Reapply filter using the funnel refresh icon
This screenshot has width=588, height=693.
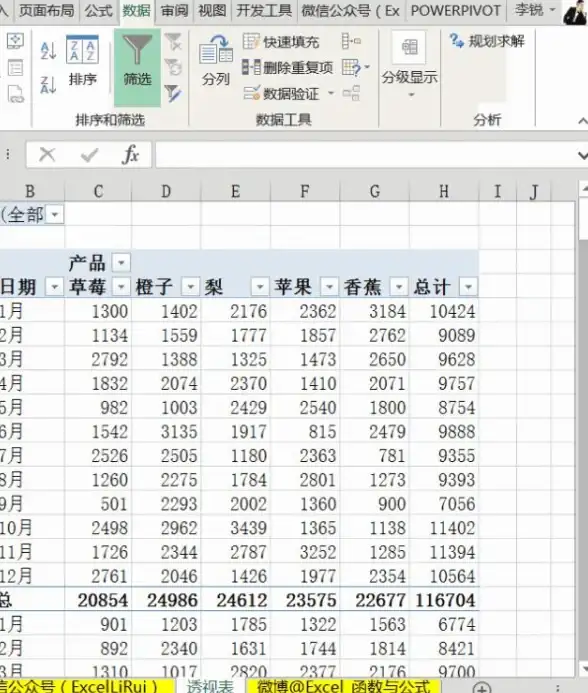pos(173,67)
